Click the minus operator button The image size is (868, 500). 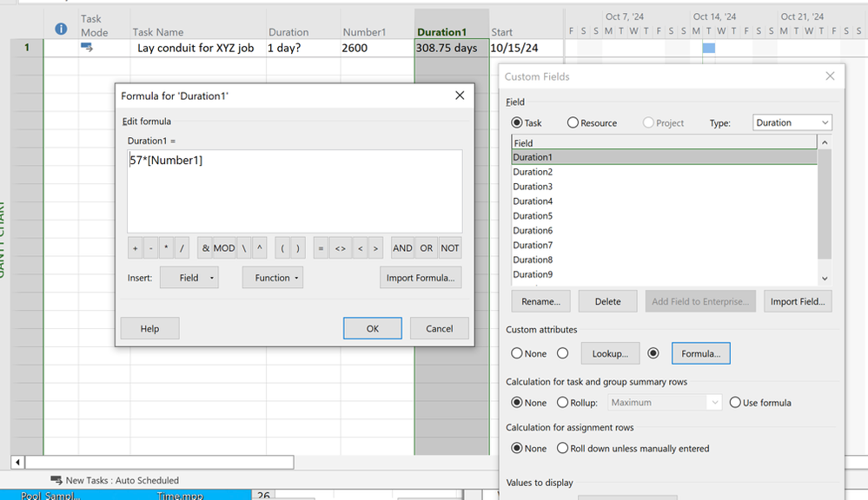point(150,248)
